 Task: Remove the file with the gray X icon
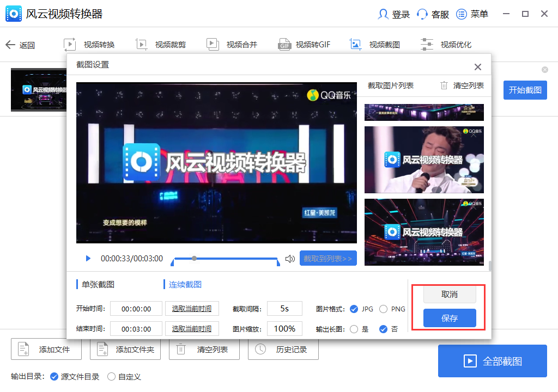pos(544,70)
